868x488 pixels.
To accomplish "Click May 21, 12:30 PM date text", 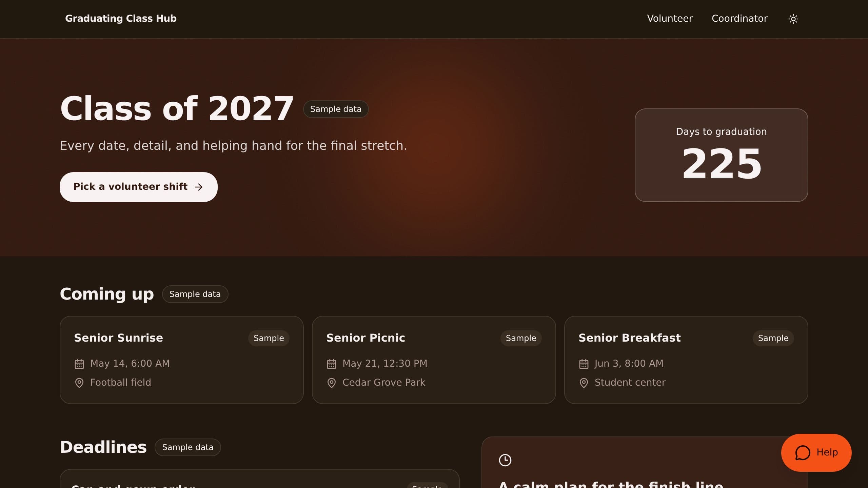I will pyautogui.click(x=385, y=364).
